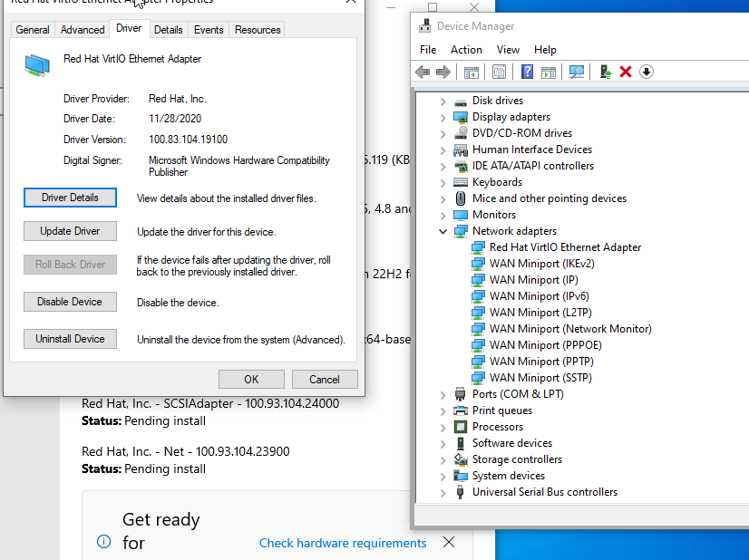Image resolution: width=749 pixels, height=560 pixels.
Task: Click Update device driver toolbar icon
Action: 605,72
